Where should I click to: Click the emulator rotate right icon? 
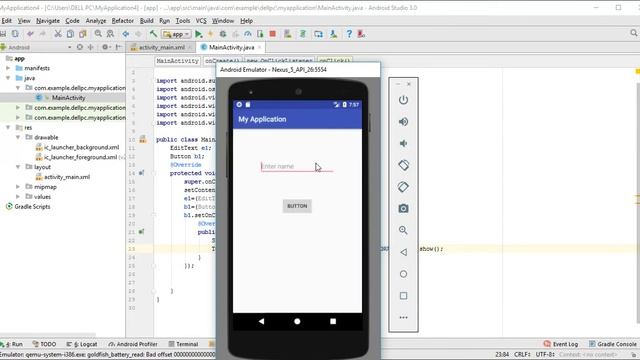click(x=403, y=187)
